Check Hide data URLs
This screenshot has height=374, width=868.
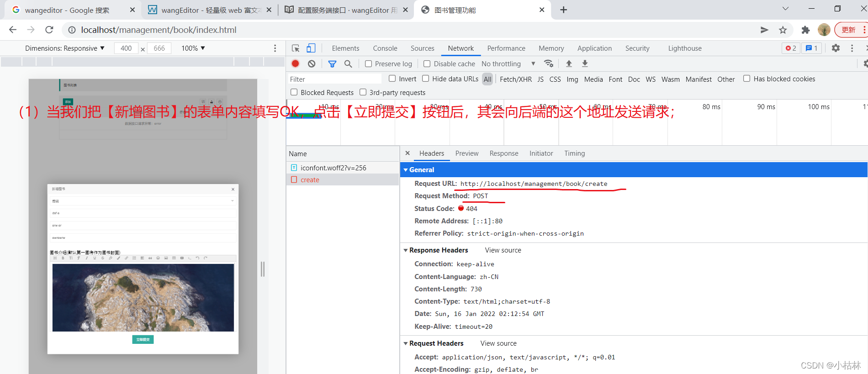[x=425, y=79]
